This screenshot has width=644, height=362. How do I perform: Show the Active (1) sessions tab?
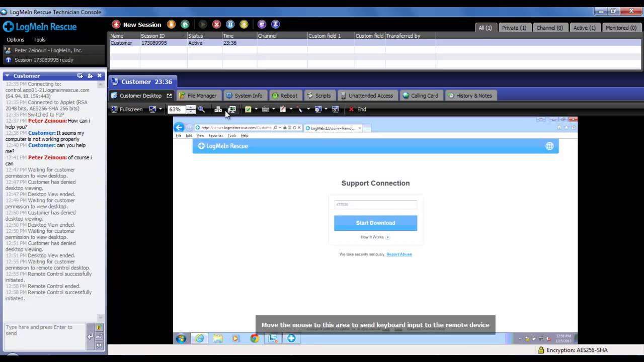584,28
